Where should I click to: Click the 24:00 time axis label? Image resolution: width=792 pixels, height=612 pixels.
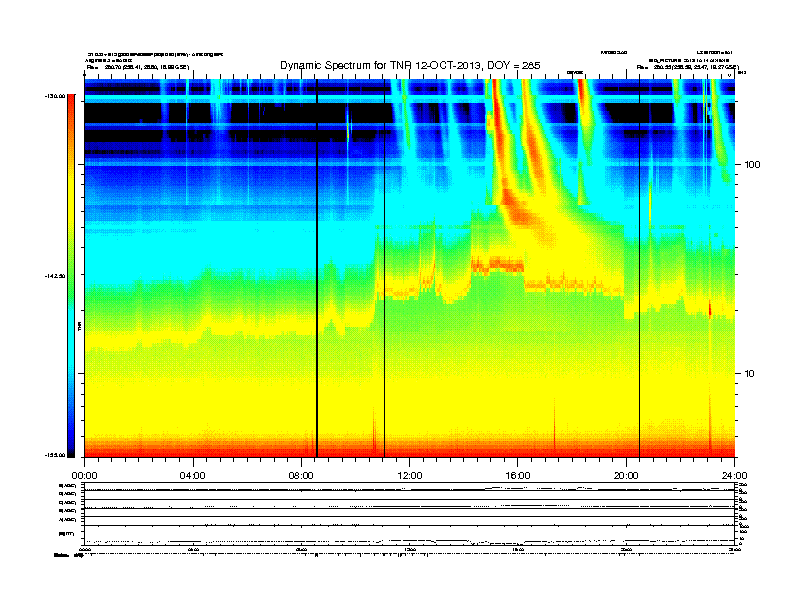(x=735, y=476)
